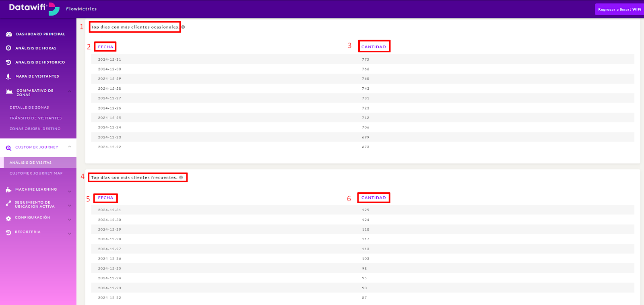Expand the Configuración chevron

click(70, 220)
